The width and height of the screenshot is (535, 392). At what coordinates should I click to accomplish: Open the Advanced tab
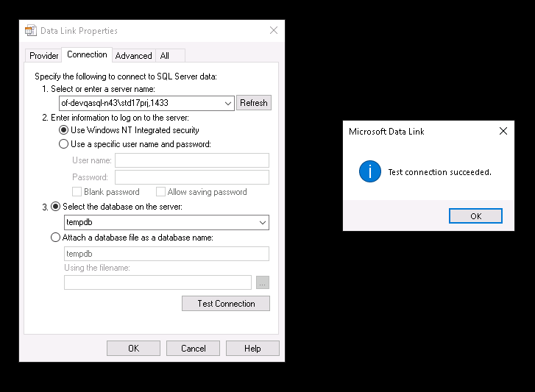pos(133,56)
